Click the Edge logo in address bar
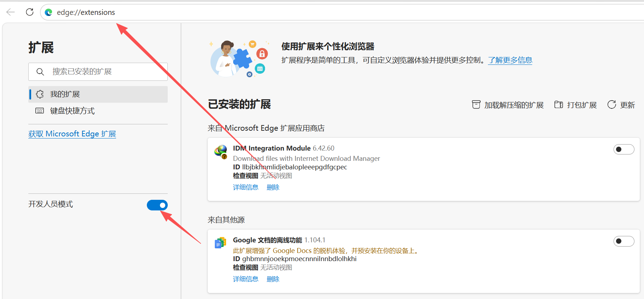644x299 pixels. click(49, 12)
